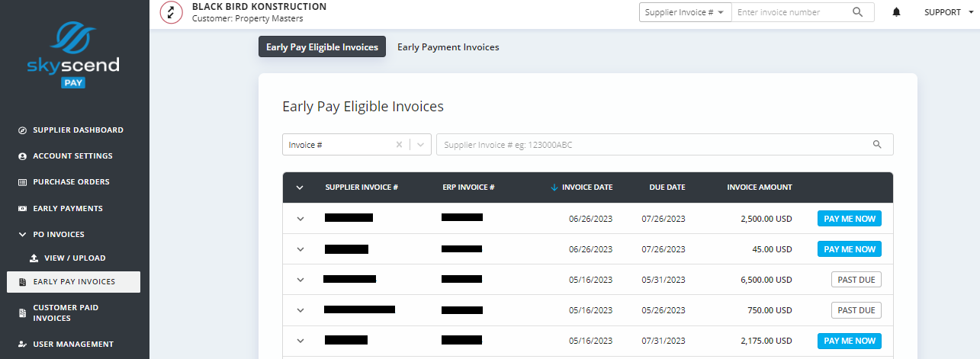Click the top invoice search magnifier icon
The width and height of the screenshot is (980, 359).
pyautogui.click(x=858, y=12)
